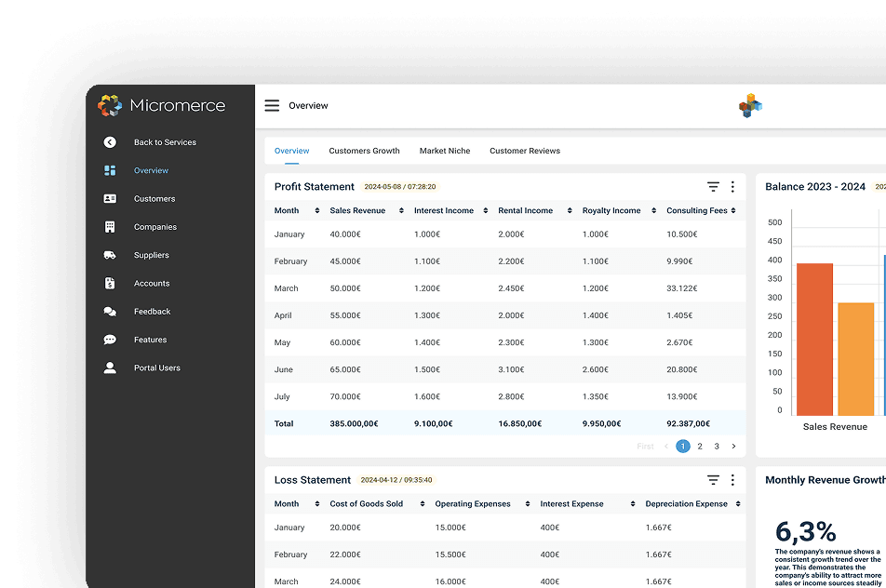Open the Profit Statement kebab menu
The height and width of the screenshot is (588, 886).
point(732,186)
